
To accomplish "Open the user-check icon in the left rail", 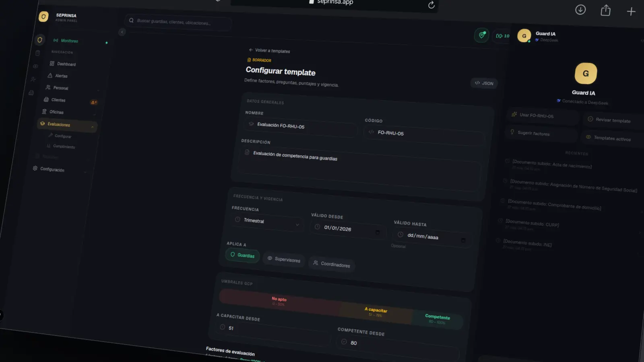I will (x=33, y=80).
